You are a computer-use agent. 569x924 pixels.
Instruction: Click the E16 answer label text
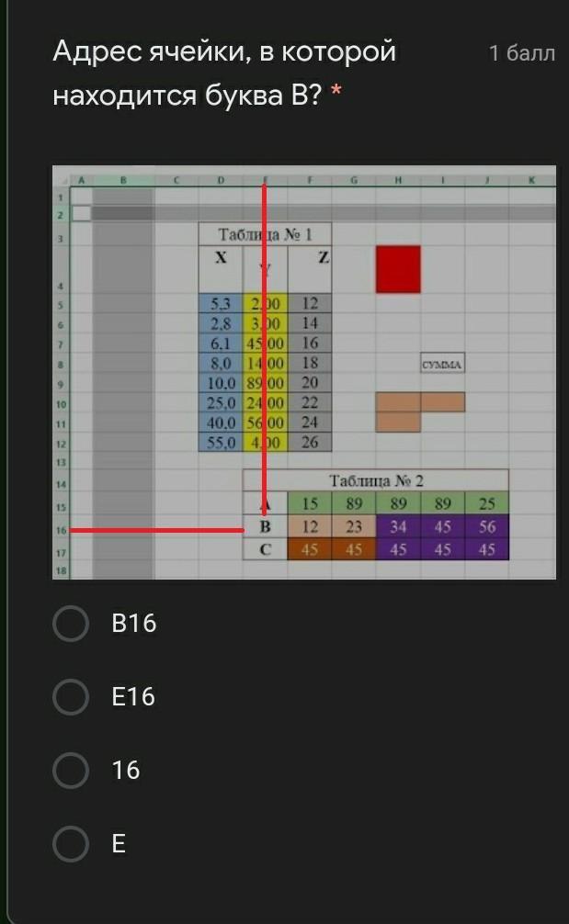133,696
